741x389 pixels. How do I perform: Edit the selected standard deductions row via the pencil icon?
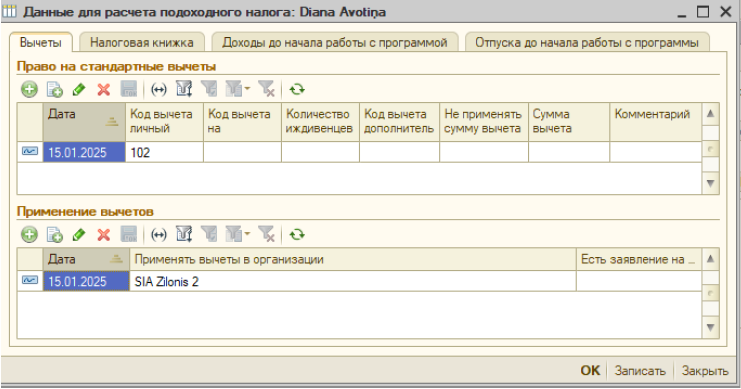(79, 89)
